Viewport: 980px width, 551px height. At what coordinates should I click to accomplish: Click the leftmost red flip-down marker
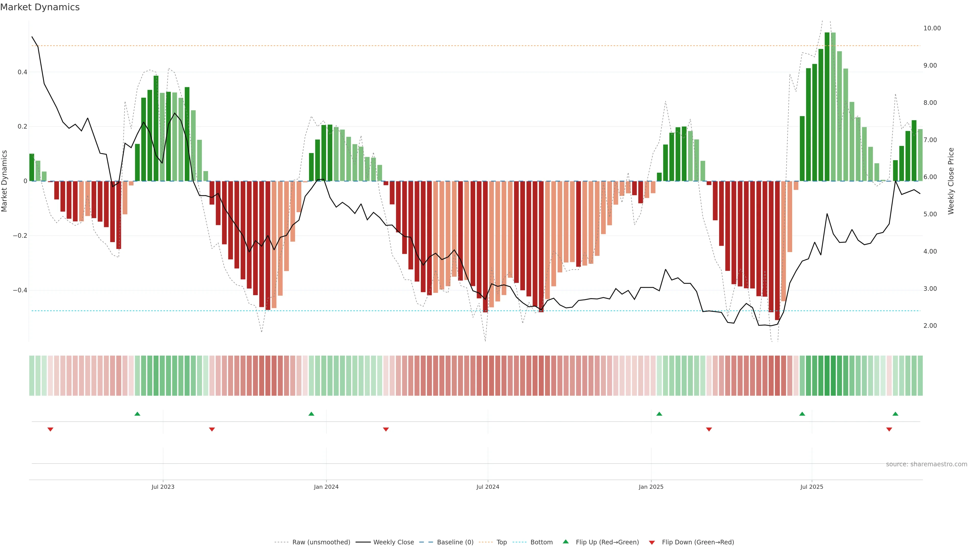(x=50, y=429)
